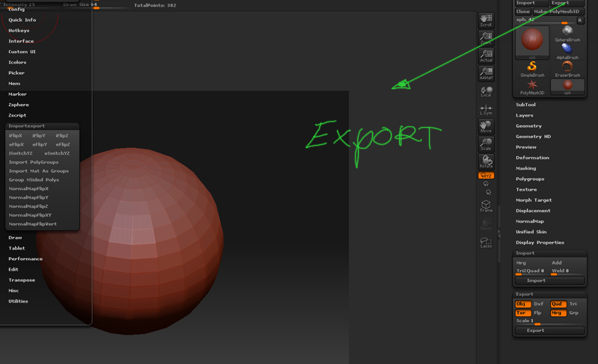Enable Local transformations icon

[486, 91]
